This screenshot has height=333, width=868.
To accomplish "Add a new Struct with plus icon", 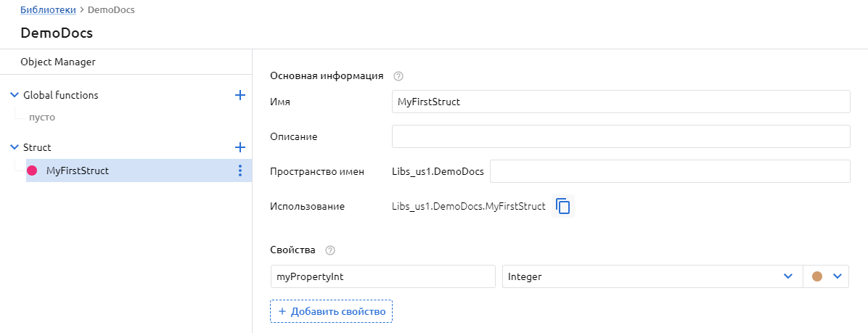I will tap(240, 147).
